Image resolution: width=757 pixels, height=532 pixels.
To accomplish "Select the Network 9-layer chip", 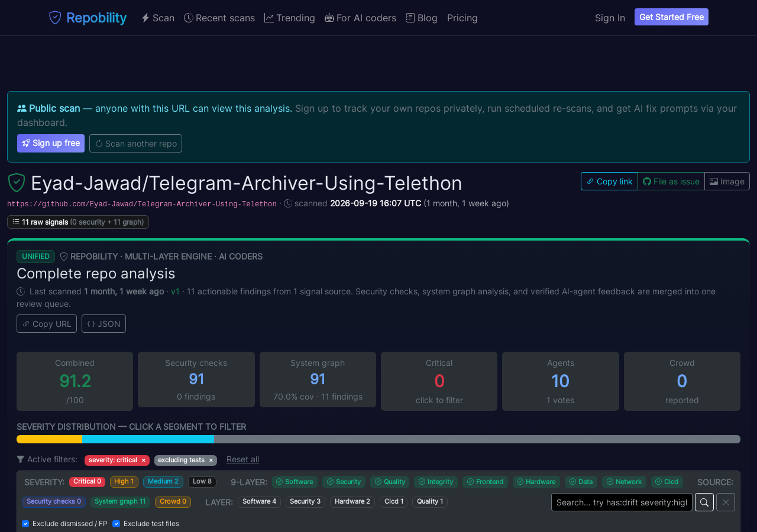I will pyautogui.click(x=625, y=482).
